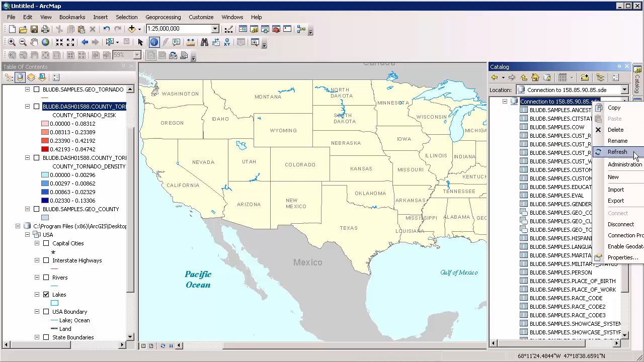Create a new map document
Image resolution: width=644 pixels, height=362 pixels.
[x=12, y=29]
